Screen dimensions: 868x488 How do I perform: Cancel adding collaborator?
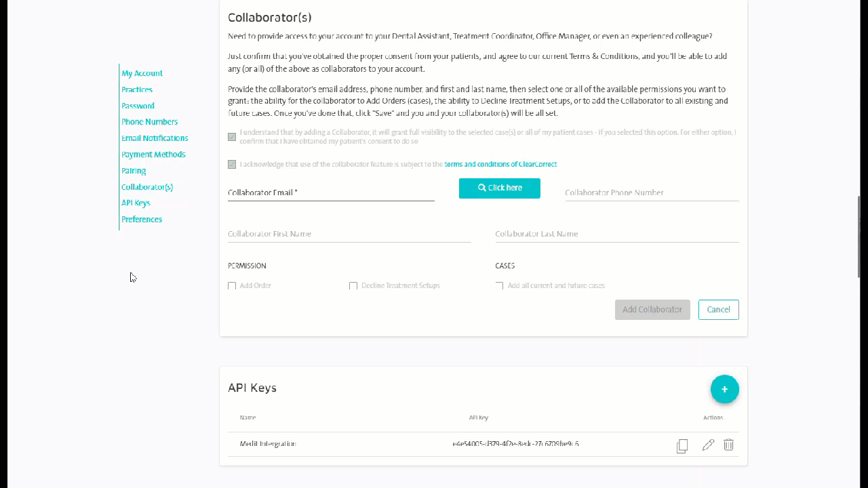click(x=718, y=310)
